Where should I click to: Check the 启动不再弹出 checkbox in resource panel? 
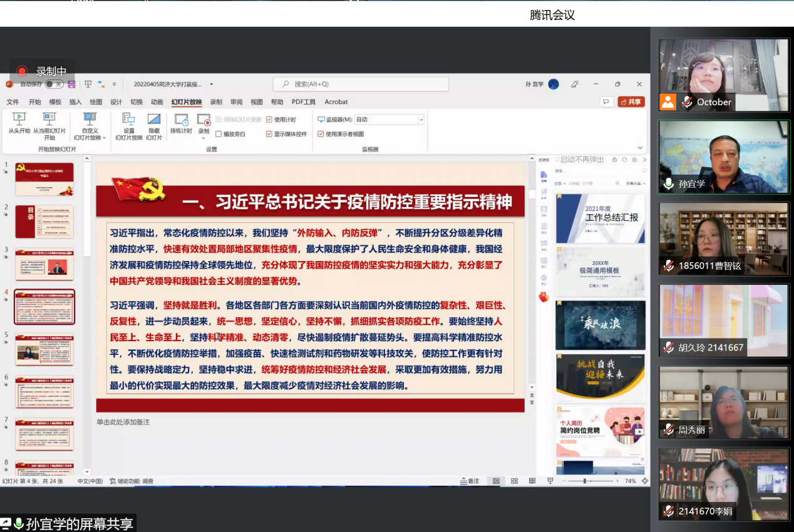556,160
